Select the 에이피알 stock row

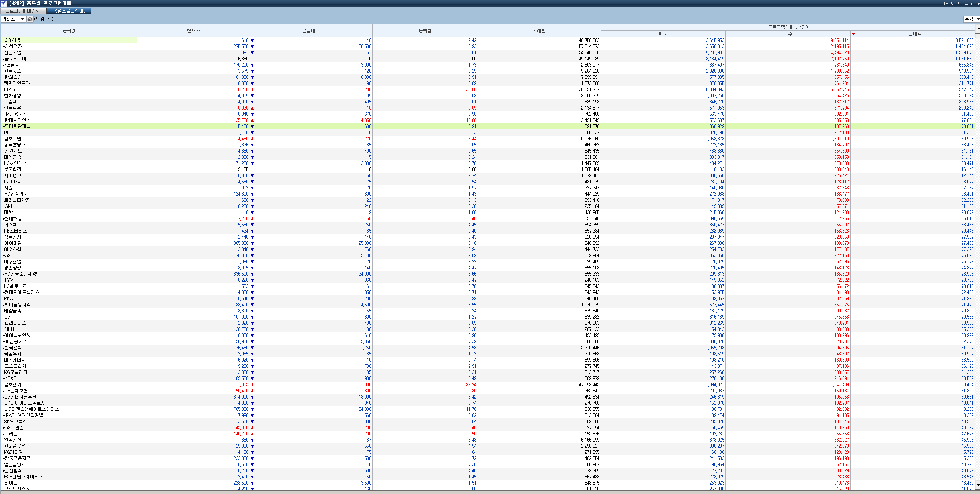(488, 243)
